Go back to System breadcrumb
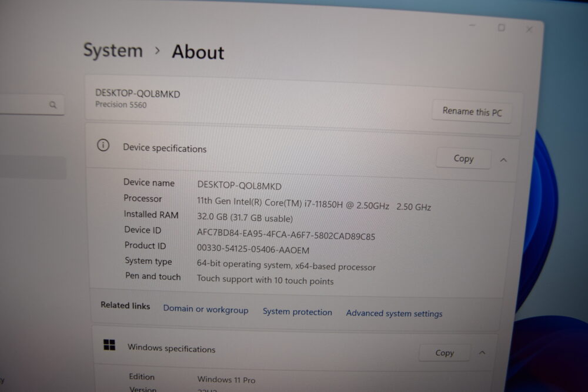The width and height of the screenshot is (588, 392). pyautogui.click(x=113, y=50)
